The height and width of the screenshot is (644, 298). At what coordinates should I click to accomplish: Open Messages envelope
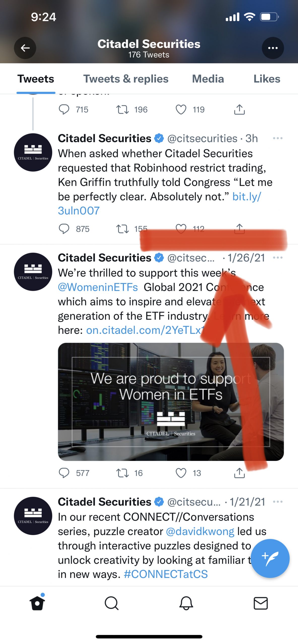click(260, 603)
